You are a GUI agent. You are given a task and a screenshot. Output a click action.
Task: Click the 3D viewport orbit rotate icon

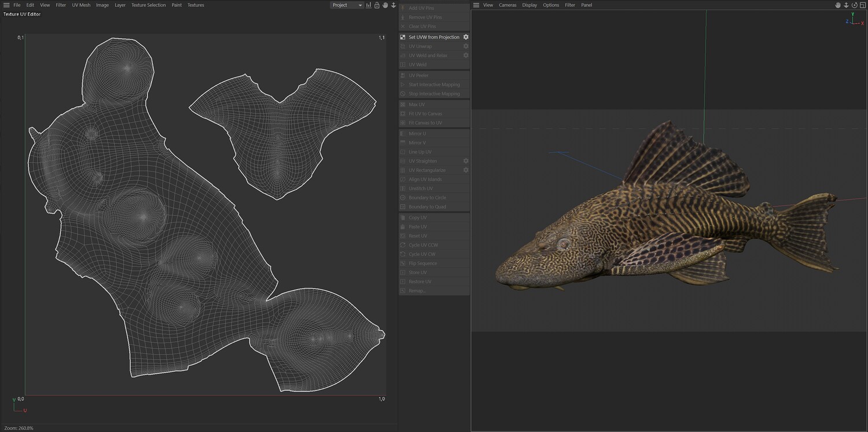(x=854, y=5)
